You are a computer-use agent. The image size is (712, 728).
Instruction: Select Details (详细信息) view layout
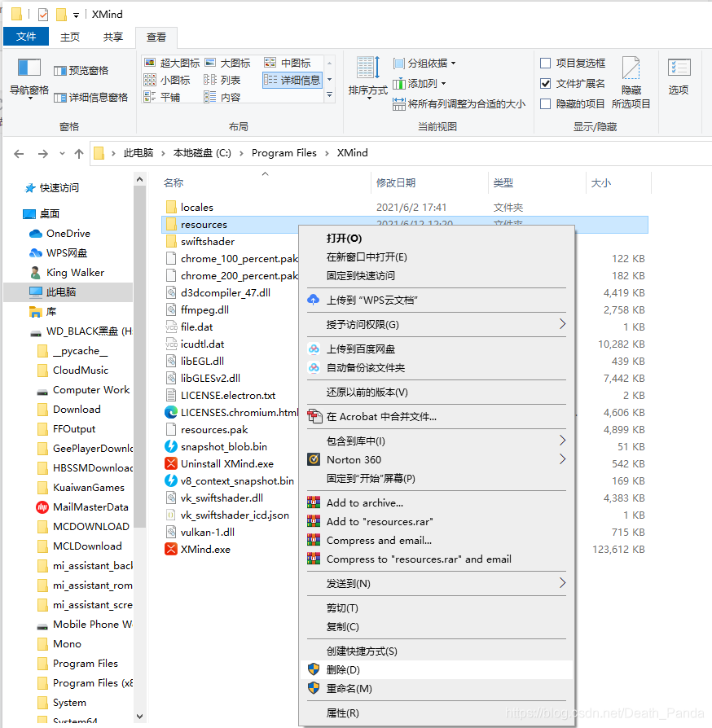293,80
